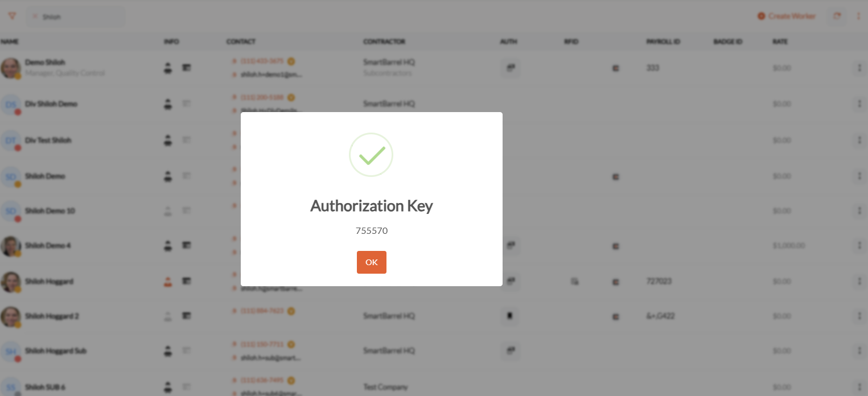Click the RFID icon for Shiloh Hoggard
Viewport: 868px width, 396px height.
[575, 281]
